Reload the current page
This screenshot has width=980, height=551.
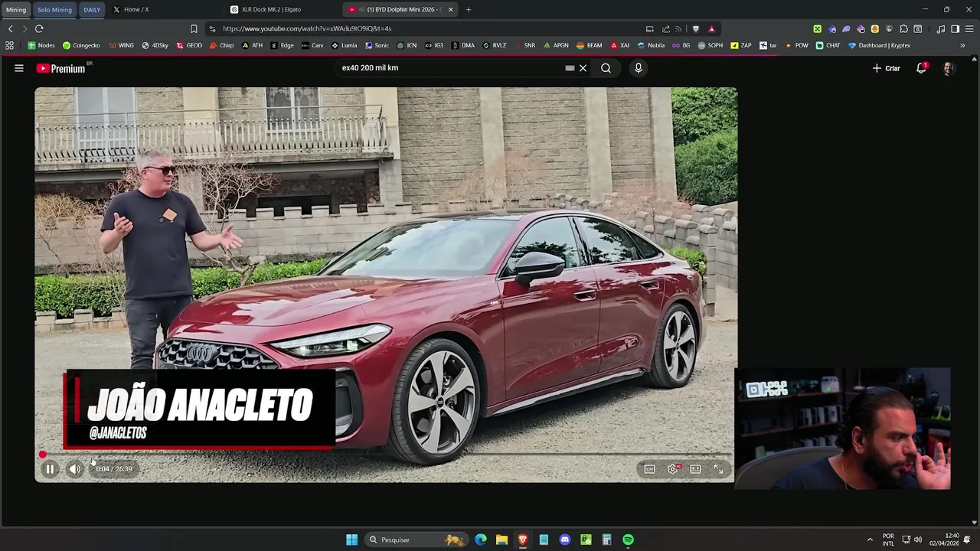click(39, 28)
